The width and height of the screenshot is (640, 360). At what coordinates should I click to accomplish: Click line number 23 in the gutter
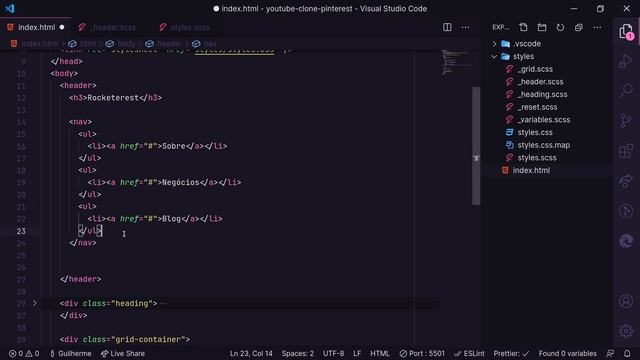22,231
